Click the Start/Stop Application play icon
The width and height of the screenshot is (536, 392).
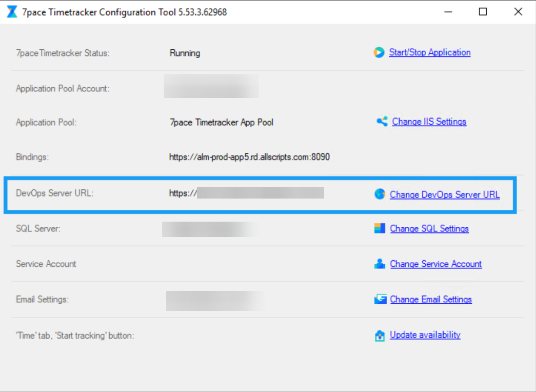[x=379, y=52]
